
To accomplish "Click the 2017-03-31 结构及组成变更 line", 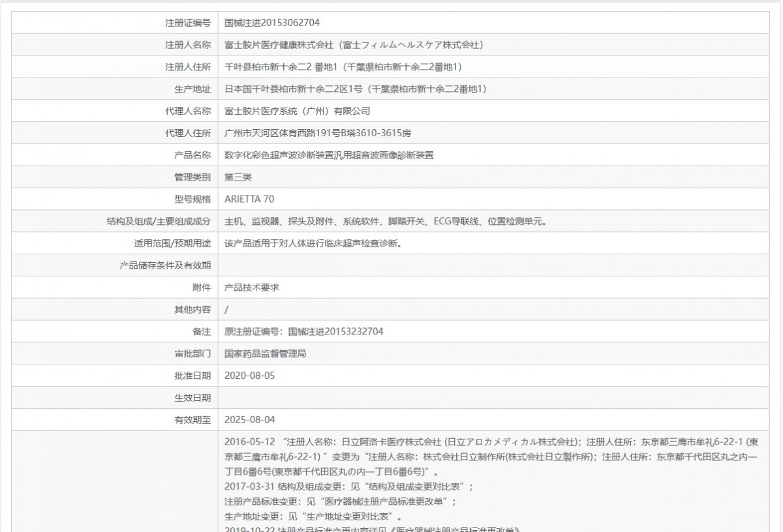I will pos(348,486).
